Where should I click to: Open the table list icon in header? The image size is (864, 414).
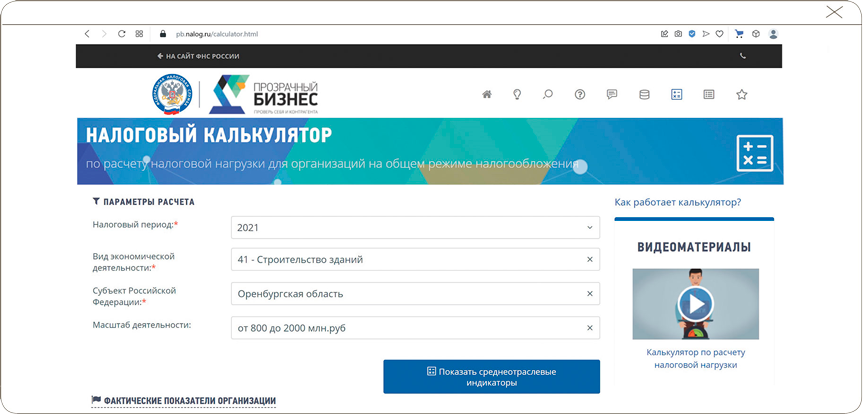point(709,95)
